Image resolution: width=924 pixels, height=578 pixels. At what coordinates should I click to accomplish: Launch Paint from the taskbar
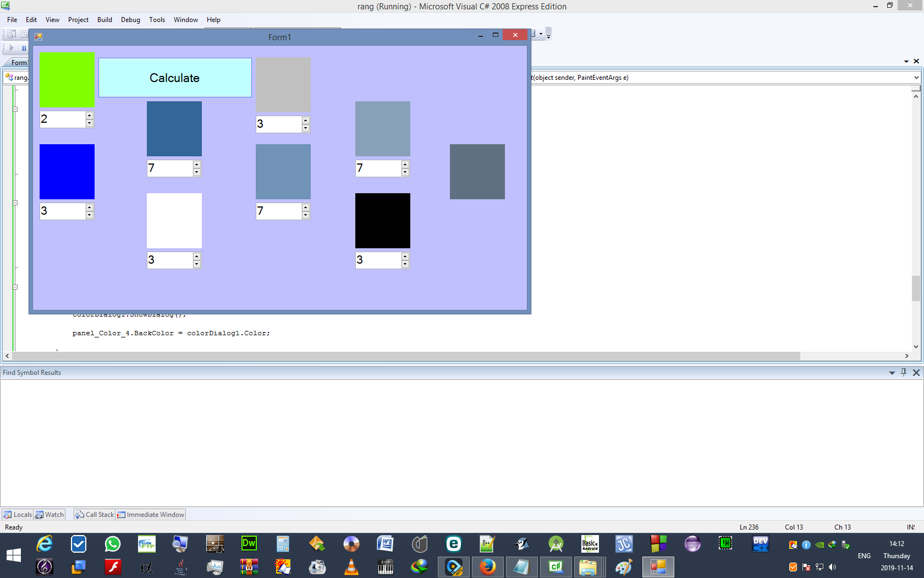(624, 567)
